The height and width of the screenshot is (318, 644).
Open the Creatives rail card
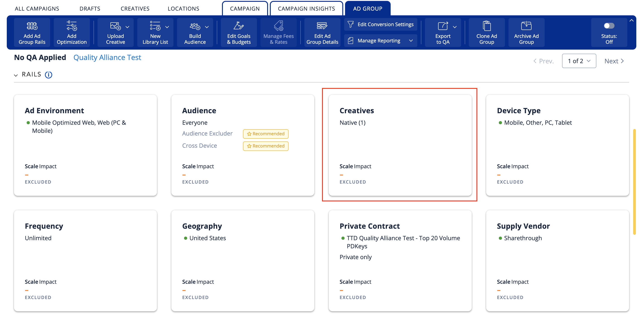[400, 145]
